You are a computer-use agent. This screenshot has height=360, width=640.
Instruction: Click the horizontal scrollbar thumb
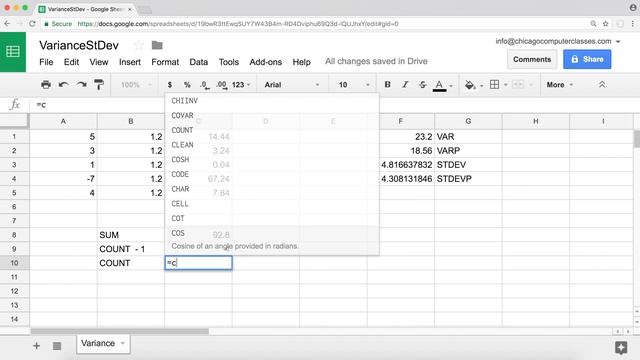pyautogui.click(x=120, y=331)
